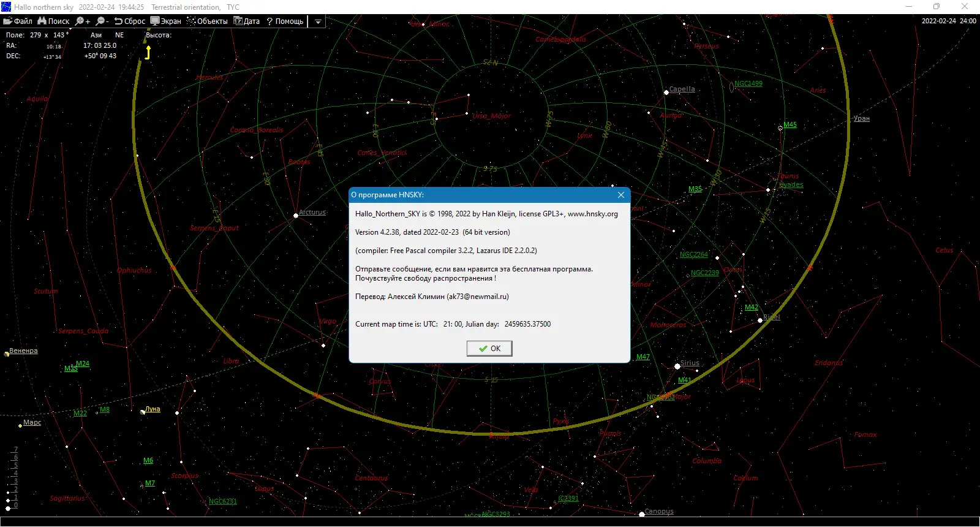
Task: Click the M45 cluster label
Action: coord(790,125)
